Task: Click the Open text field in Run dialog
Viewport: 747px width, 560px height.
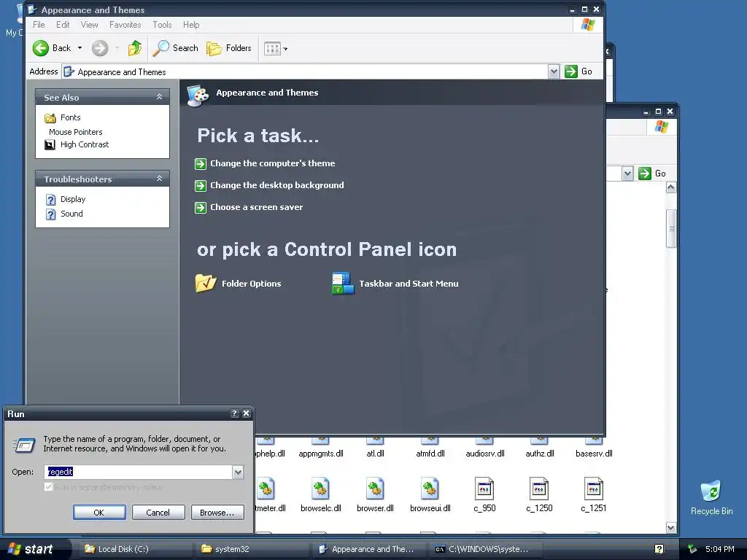Action: click(139, 472)
